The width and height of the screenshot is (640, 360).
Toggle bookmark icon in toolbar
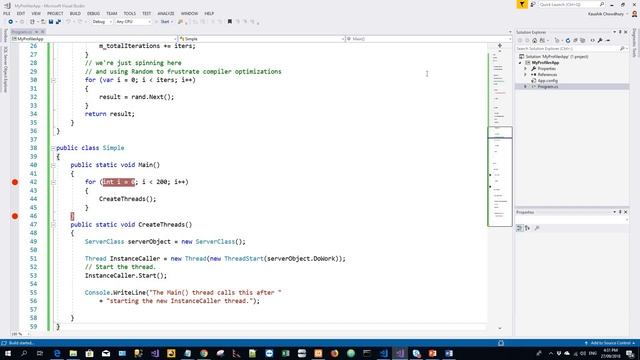[230, 22]
